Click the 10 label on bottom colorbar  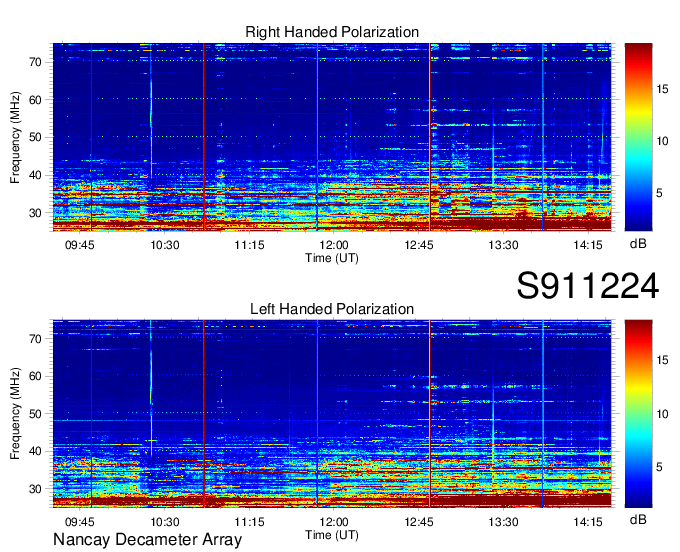[663, 414]
